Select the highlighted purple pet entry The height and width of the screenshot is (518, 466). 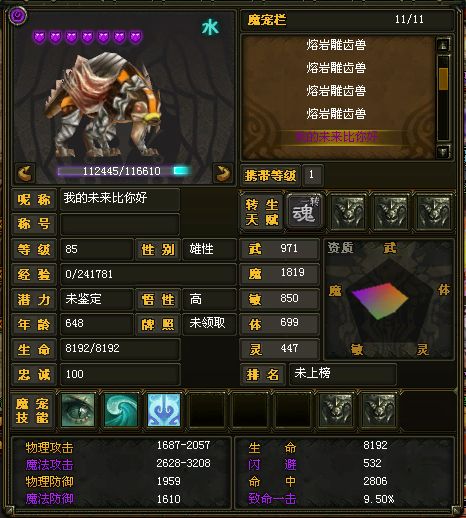(x=336, y=137)
